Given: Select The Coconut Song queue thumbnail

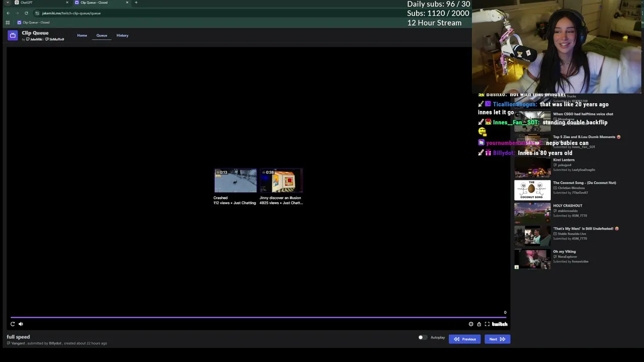Looking at the screenshot, I should tap(532, 190).
